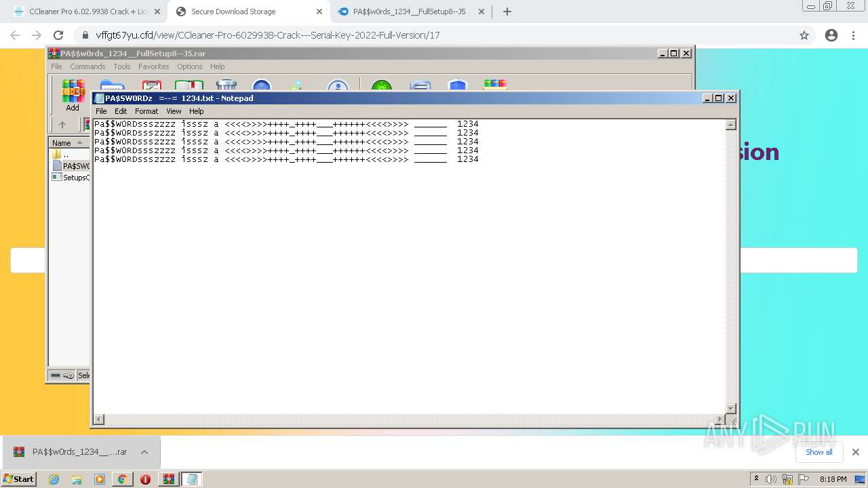Switch to Notepad via taskbar button
The width and height of the screenshot is (868, 488).
point(192,479)
